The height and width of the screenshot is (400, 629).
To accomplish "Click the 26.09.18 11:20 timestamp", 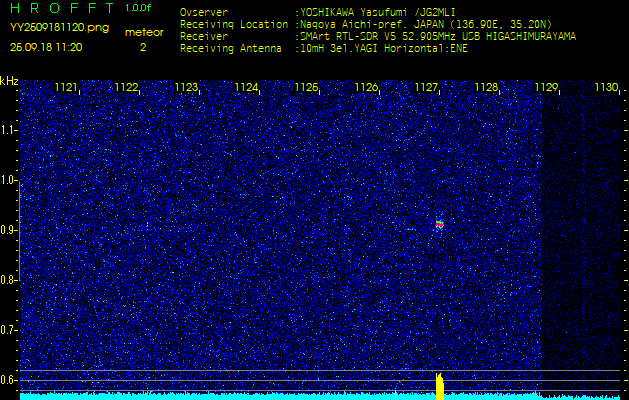I will (46, 47).
